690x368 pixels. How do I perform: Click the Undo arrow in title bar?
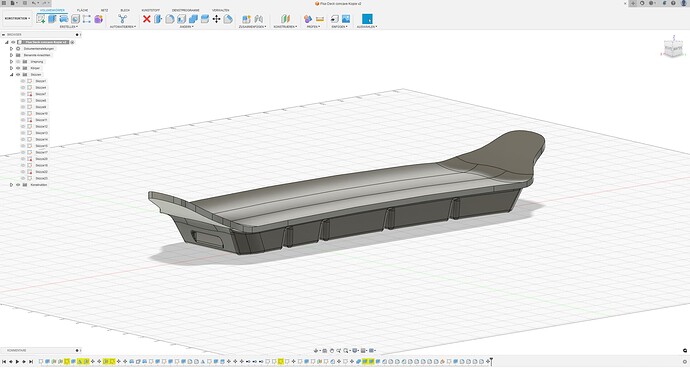point(34,3)
